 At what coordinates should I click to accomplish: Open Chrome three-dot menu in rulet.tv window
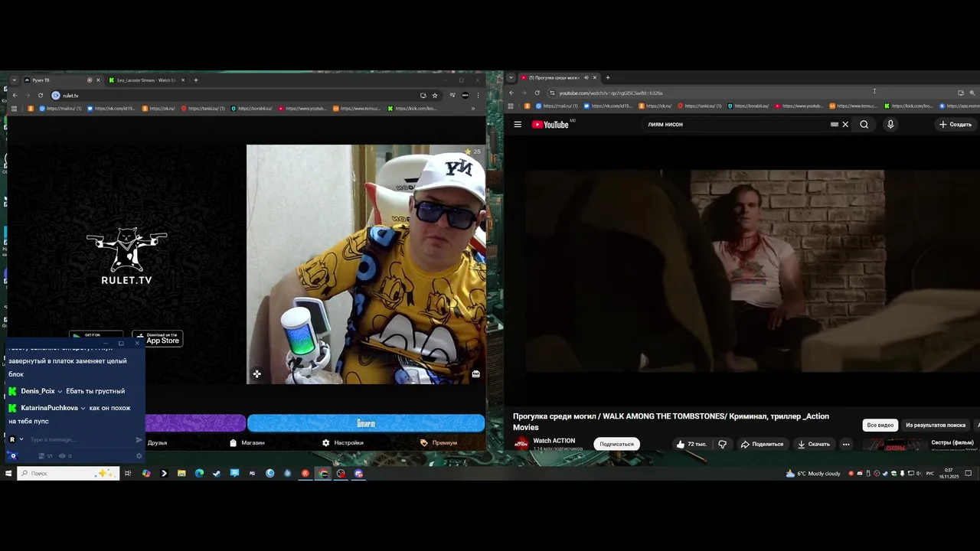479,96
